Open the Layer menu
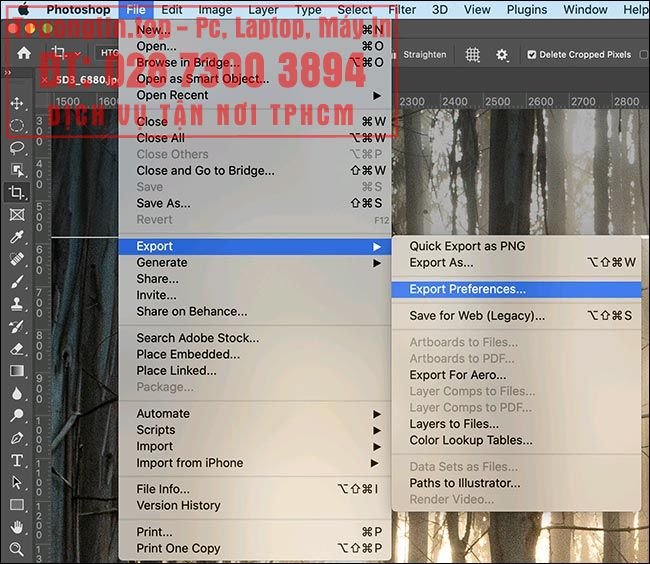Viewport: 650px width, 564px height. 263,9
